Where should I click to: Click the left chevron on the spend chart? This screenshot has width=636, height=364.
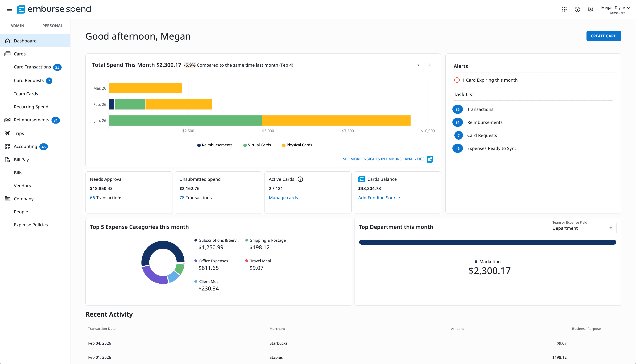coord(418,65)
